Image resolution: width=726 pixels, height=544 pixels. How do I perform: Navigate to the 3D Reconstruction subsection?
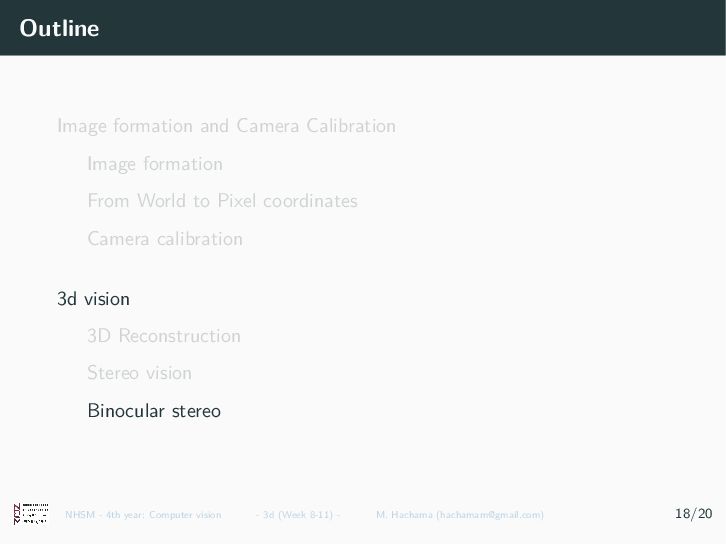click(164, 336)
